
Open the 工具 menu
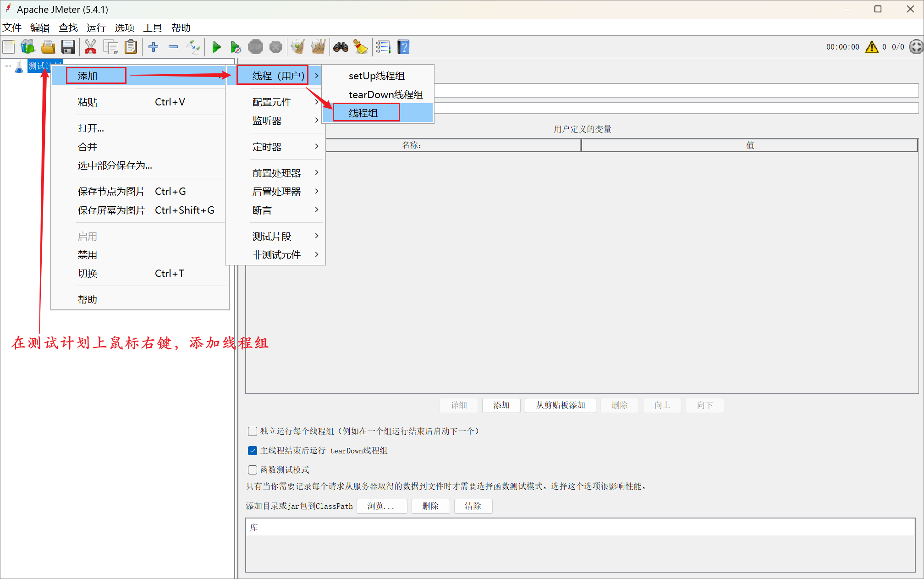153,28
